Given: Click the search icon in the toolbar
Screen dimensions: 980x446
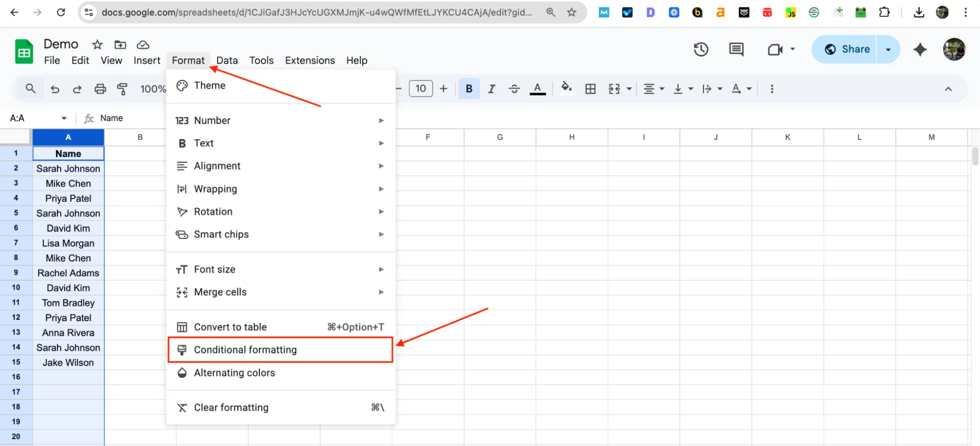Looking at the screenshot, I should [x=30, y=89].
